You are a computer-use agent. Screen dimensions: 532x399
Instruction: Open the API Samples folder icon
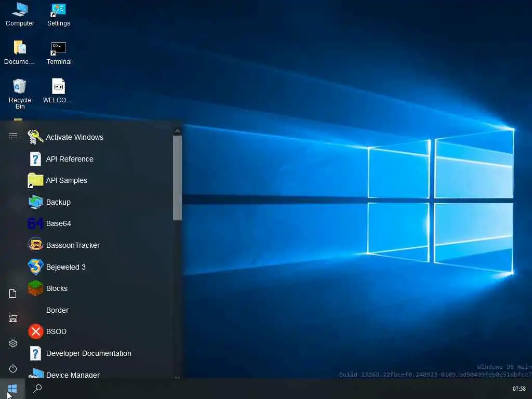click(35, 180)
